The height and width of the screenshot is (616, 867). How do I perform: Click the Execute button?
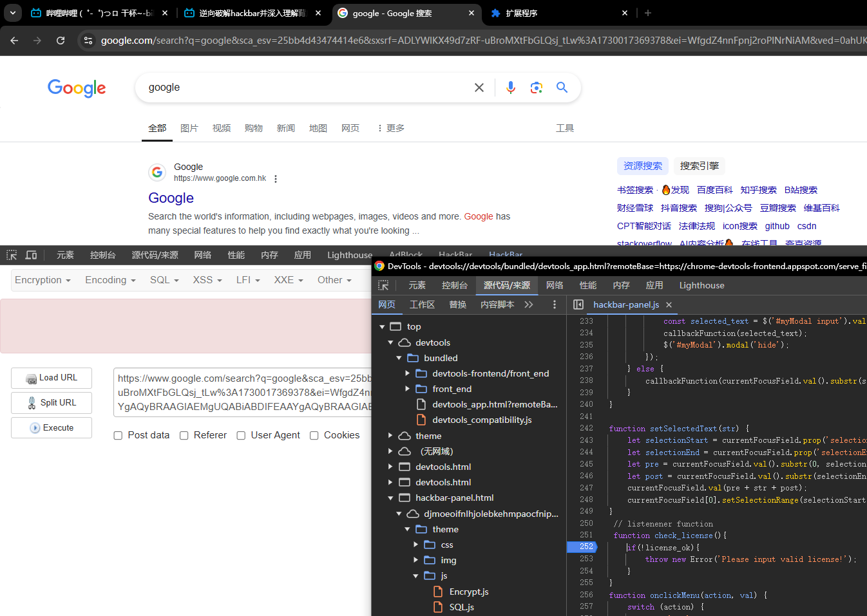(52, 428)
